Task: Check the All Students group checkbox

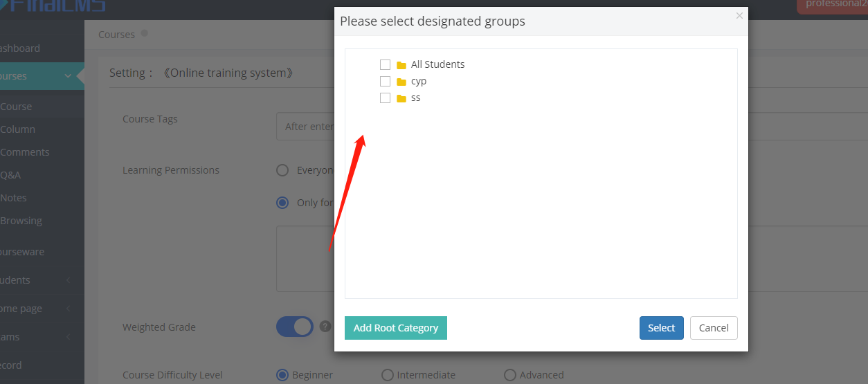Action: coord(386,64)
